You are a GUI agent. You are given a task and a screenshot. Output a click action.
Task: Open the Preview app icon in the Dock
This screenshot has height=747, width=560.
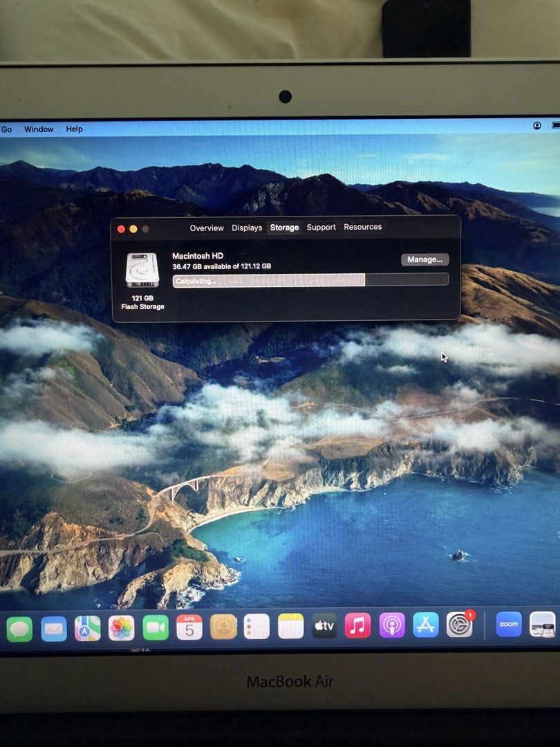tap(543, 624)
